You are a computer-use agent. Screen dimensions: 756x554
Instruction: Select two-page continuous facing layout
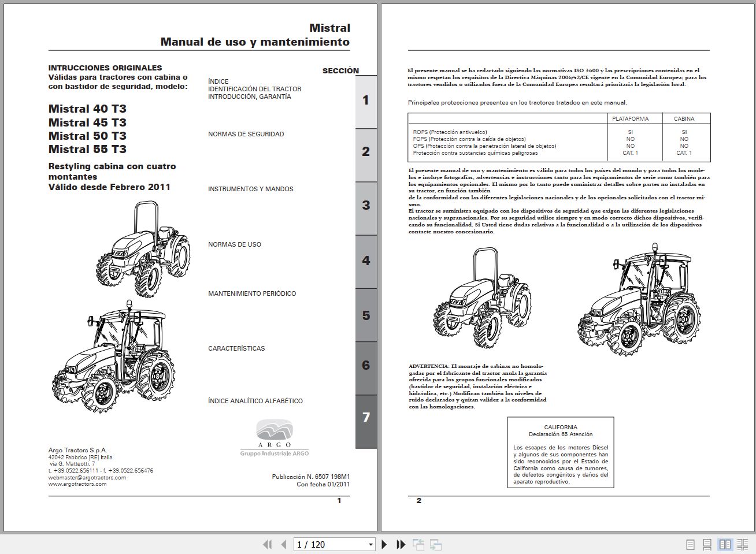(743, 544)
